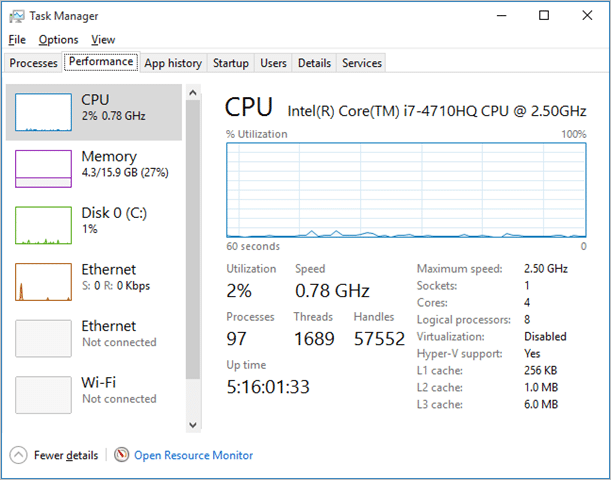The image size is (611, 480).
Task: Click the Task Manager title bar icon
Action: point(16,16)
